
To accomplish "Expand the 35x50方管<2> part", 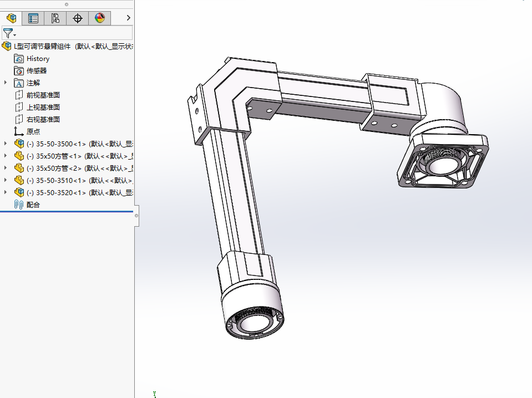I will click(6, 168).
